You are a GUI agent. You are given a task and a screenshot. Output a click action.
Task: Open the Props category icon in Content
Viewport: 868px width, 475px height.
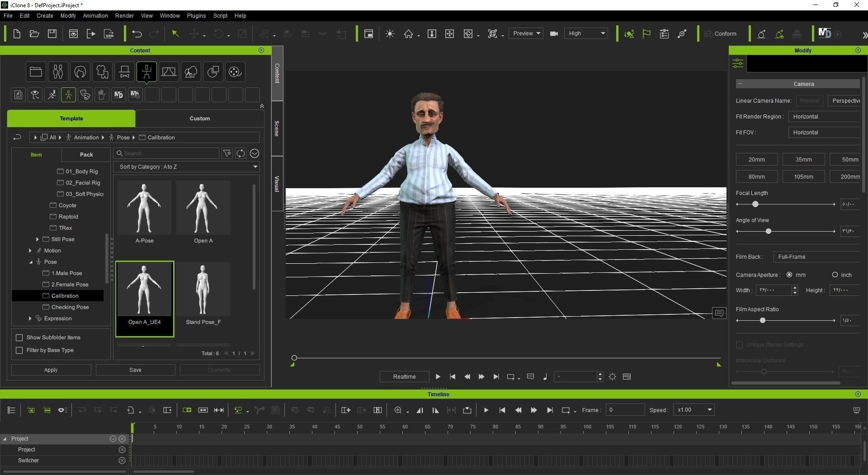coord(213,71)
